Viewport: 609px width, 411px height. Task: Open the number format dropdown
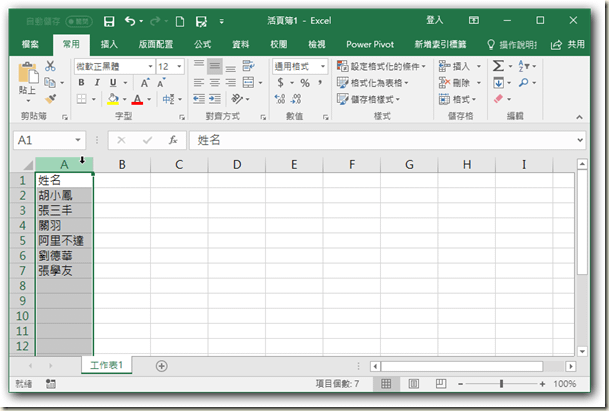pyautogui.click(x=323, y=66)
